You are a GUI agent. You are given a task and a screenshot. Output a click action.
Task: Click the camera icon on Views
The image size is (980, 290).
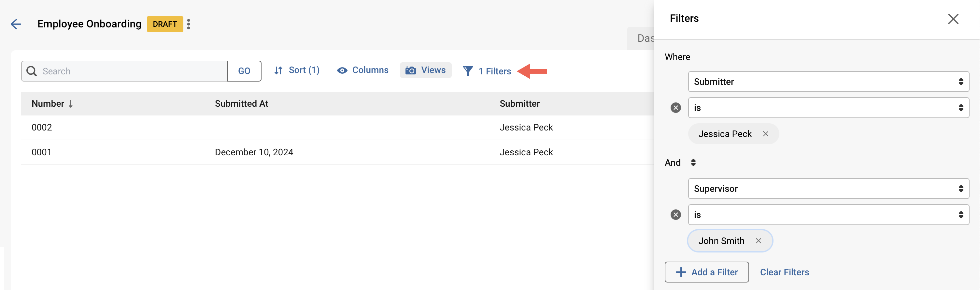tap(410, 70)
